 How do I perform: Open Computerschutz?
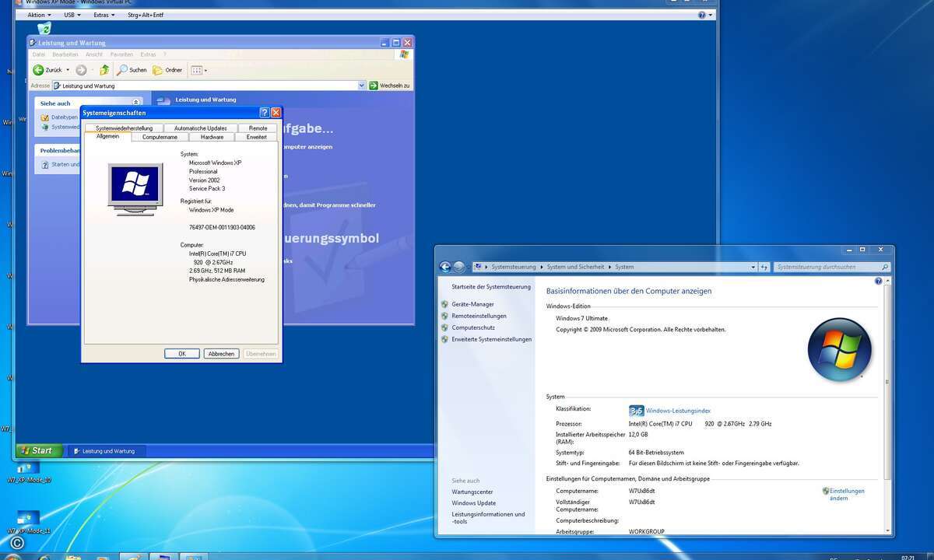(x=473, y=327)
